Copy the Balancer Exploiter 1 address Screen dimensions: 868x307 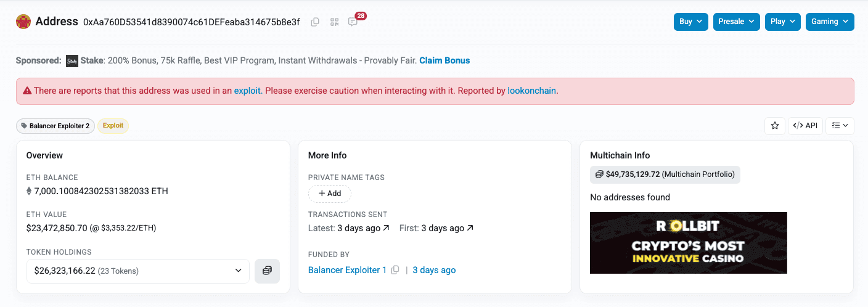tap(395, 270)
